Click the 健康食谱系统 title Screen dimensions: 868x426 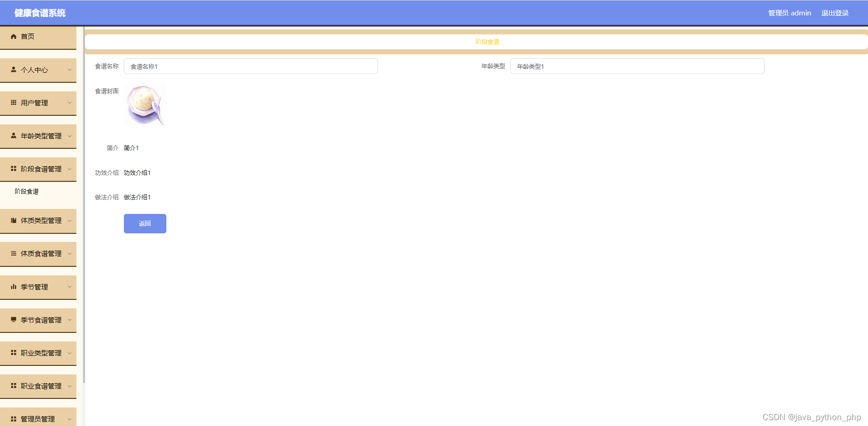click(40, 13)
